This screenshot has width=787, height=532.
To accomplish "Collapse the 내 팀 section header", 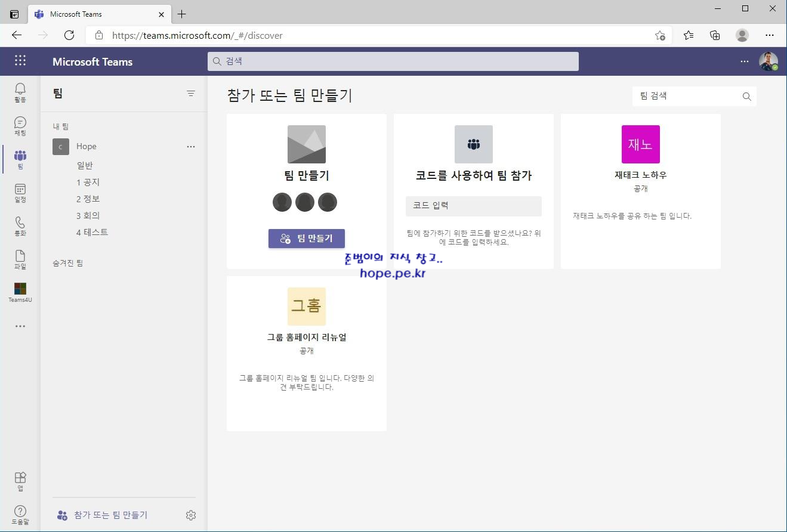I will (x=61, y=126).
